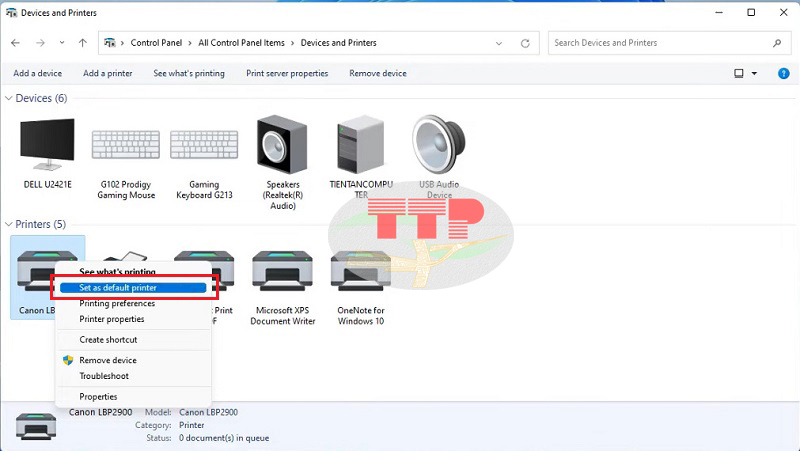Open the recent locations dropdown arrow
The image size is (800, 451).
pos(62,43)
